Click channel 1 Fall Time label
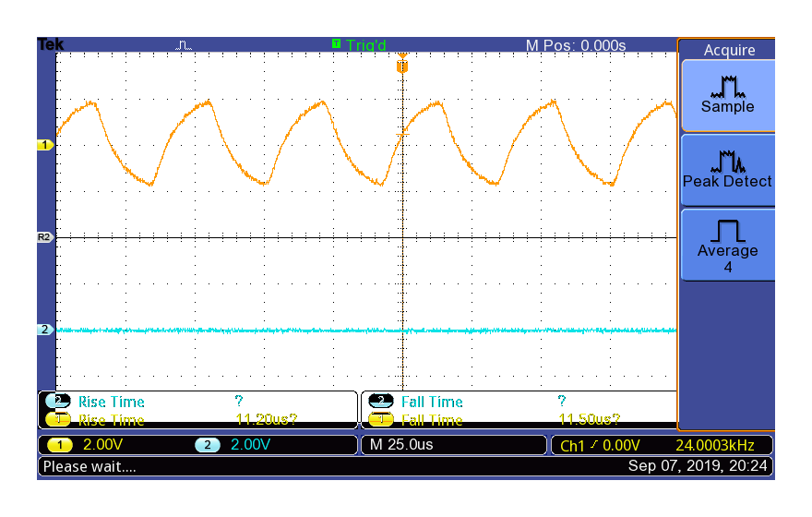 pyautogui.click(x=432, y=420)
